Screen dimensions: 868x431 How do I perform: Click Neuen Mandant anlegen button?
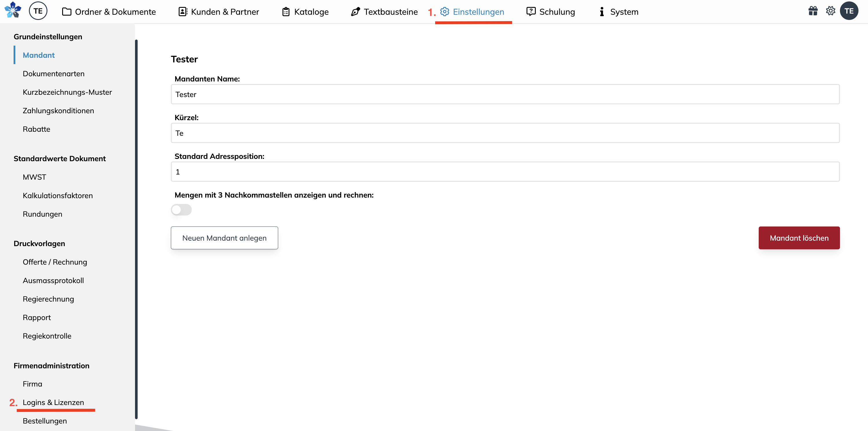point(224,238)
